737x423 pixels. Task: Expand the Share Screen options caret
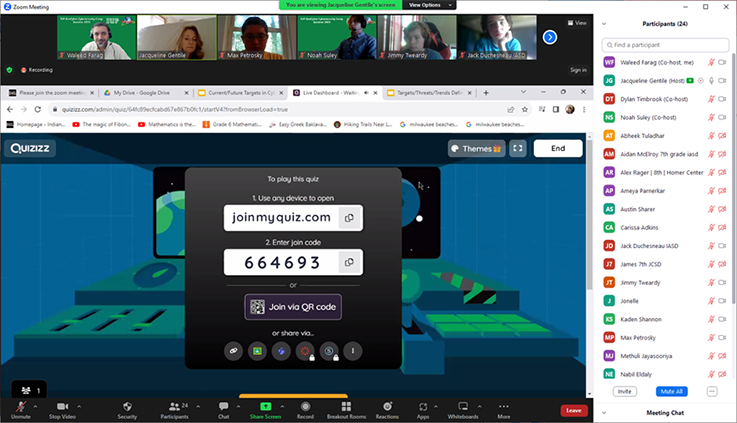pos(282,406)
